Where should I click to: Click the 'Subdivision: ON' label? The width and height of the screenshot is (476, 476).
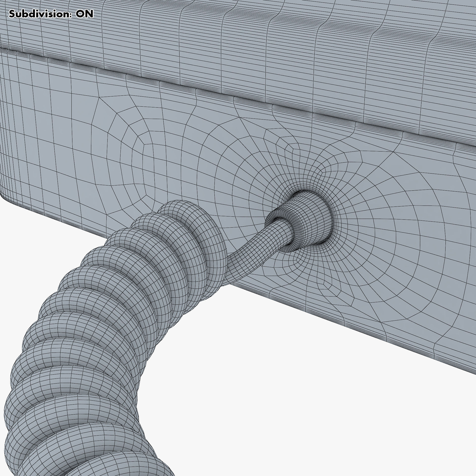pyautogui.click(x=51, y=14)
